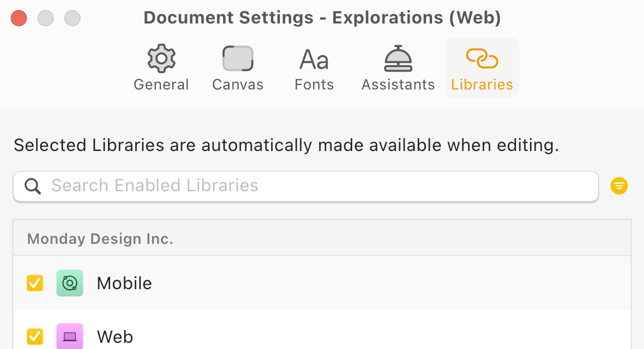Image resolution: width=644 pixels, height=349 pixels.
Task: Disable the Web library checkbox
Action: tap(35, 337)
